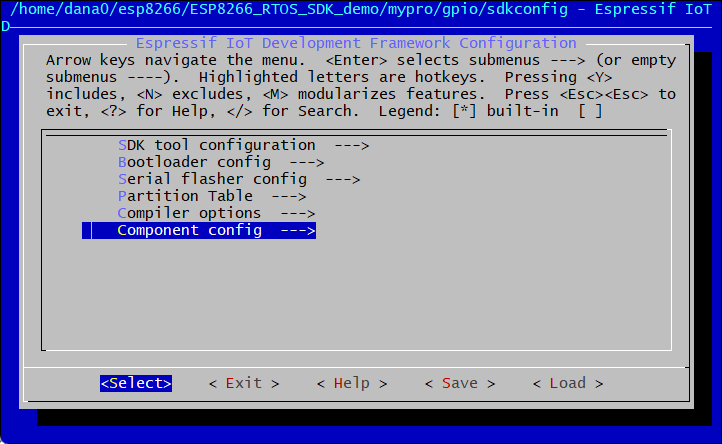Load a configuration with the < Load > button
The height and width of the screenshot is (444, 722).
coord(567,383)
